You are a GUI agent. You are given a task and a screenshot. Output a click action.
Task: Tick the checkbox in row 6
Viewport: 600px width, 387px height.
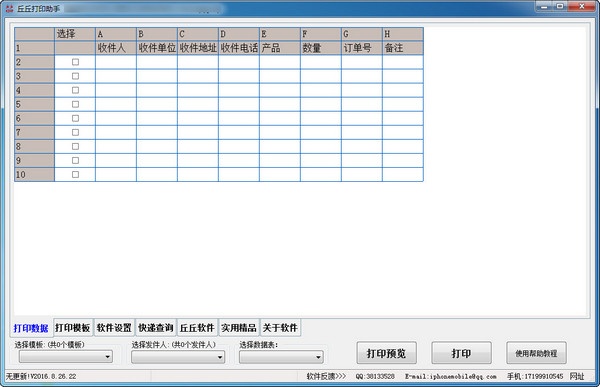75,118
